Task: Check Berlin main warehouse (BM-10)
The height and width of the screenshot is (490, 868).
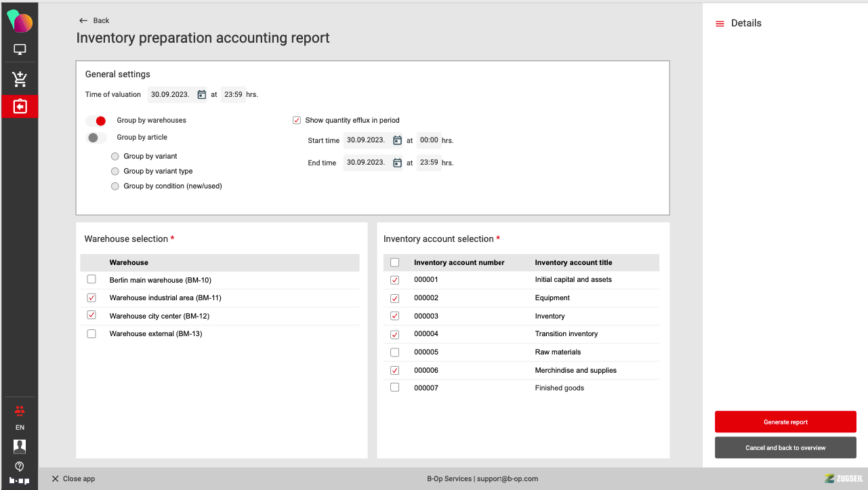Action: click(91, 280)
